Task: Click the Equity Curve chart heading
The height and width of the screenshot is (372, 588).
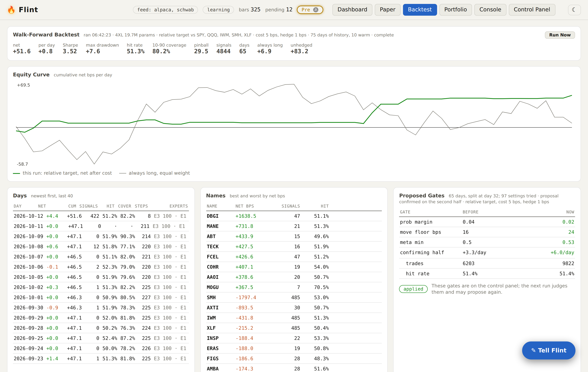Action: tap(31, 75)
